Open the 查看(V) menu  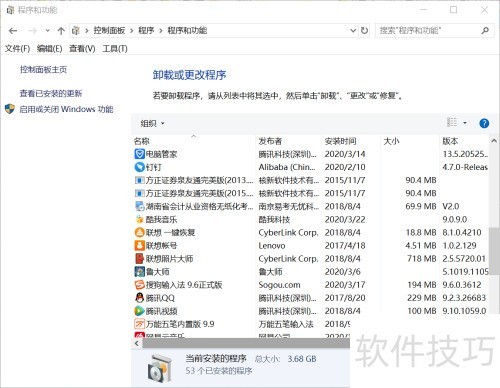coord(82,49)
